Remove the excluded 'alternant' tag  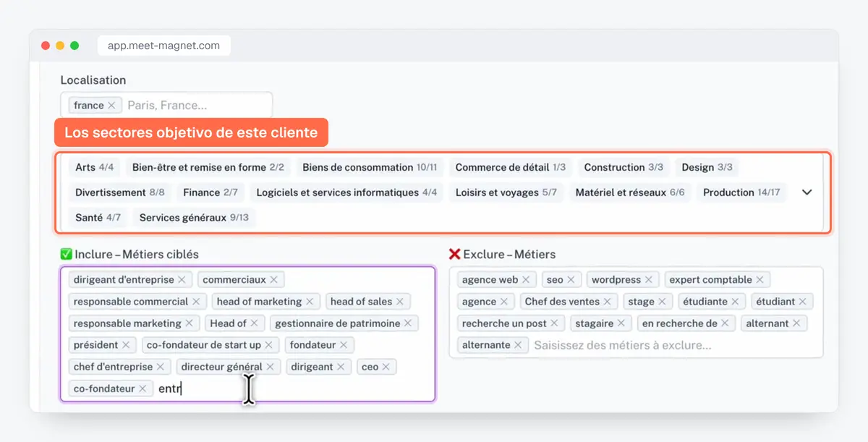(x=796, y=323)
